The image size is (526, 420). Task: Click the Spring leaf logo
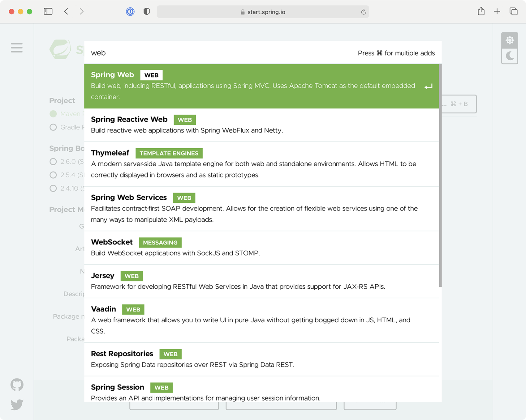60,49
